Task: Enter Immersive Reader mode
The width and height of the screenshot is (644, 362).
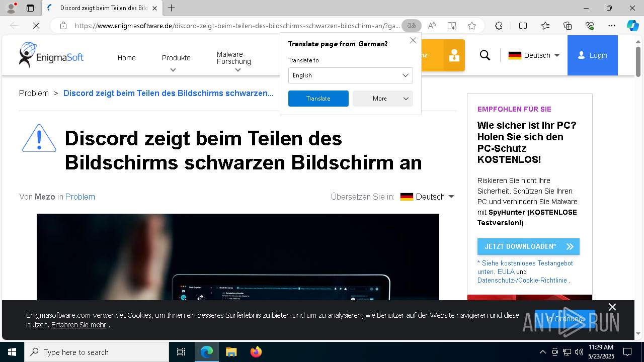Action: [452, 26]
